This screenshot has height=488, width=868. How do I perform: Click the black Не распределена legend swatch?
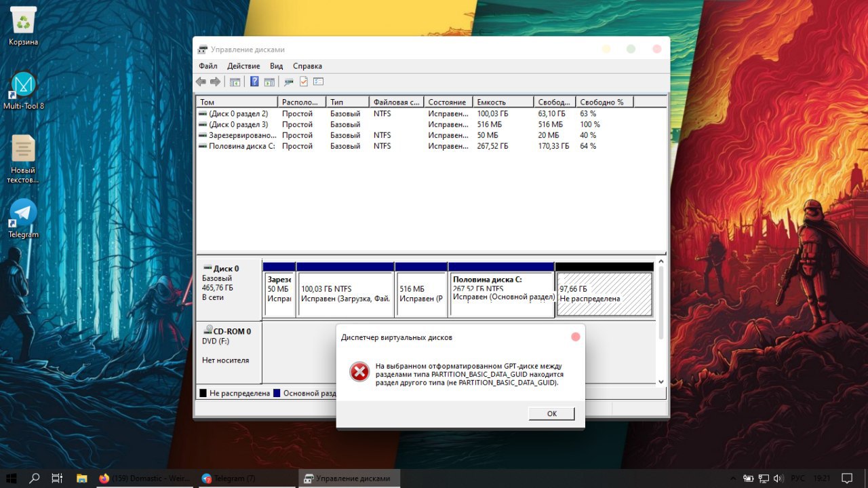tap(203, 393)
